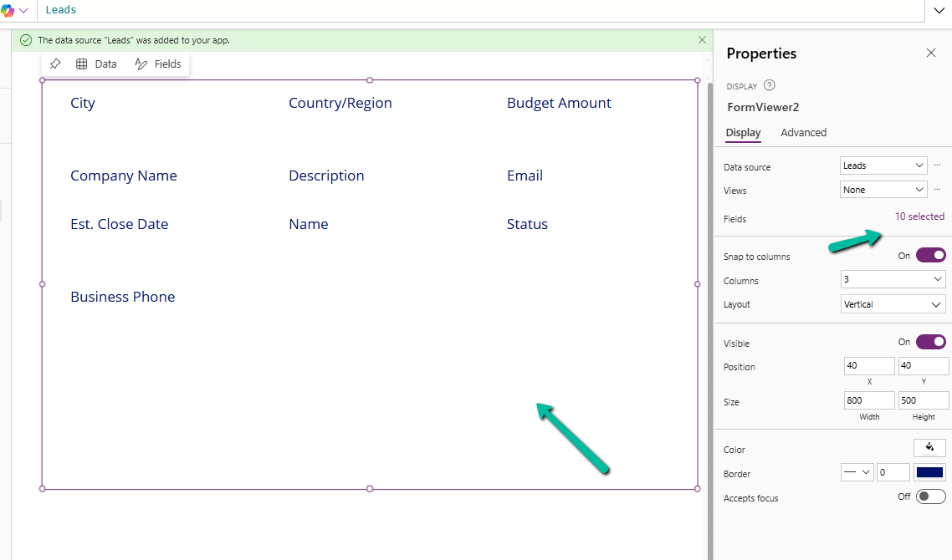
Task: Click the Border color swatch
Action: coord(929,471)
